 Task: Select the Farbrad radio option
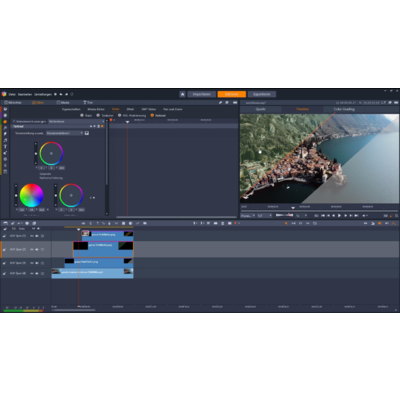152,115
